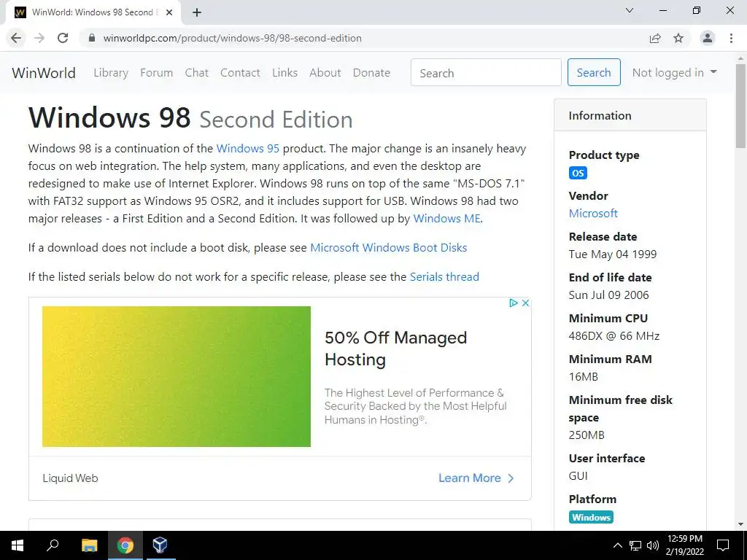Open Microsoft Windows Boot Disks link

click(x=389, y=248)
